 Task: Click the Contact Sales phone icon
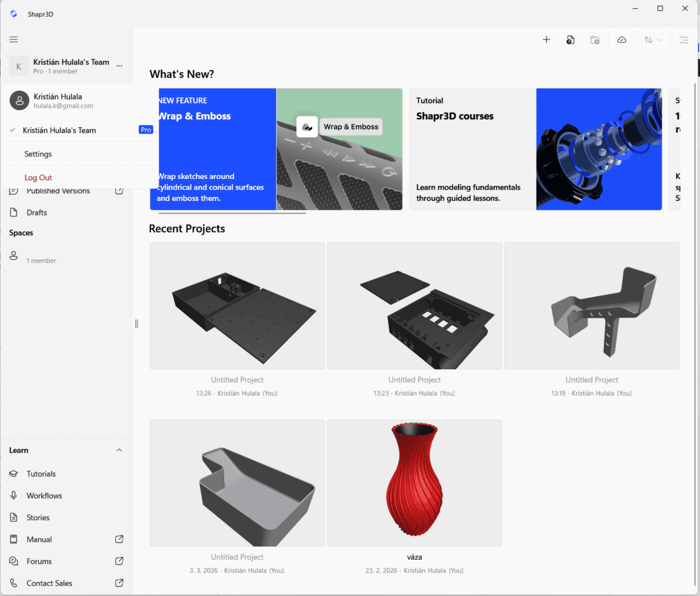tap(14, 583)
